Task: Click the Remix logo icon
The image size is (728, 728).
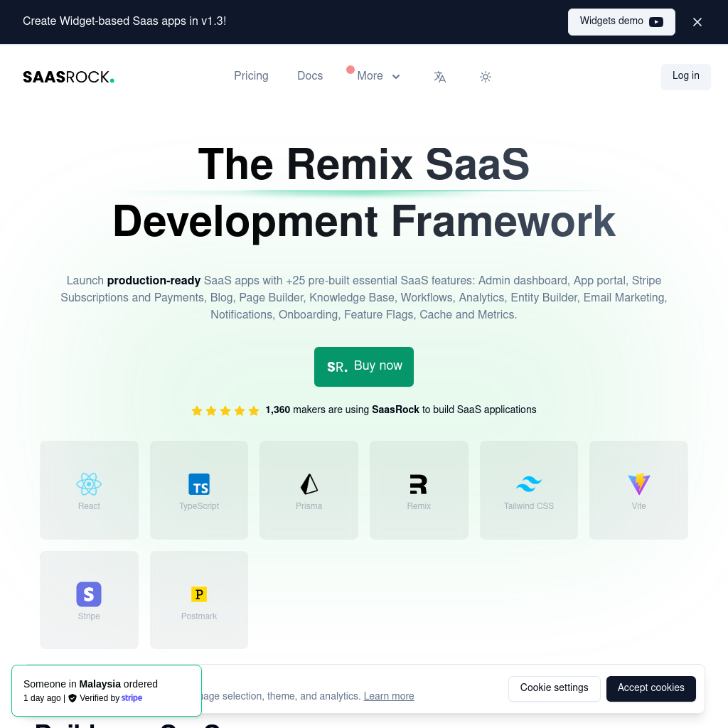Action: [x=419, y=484]
